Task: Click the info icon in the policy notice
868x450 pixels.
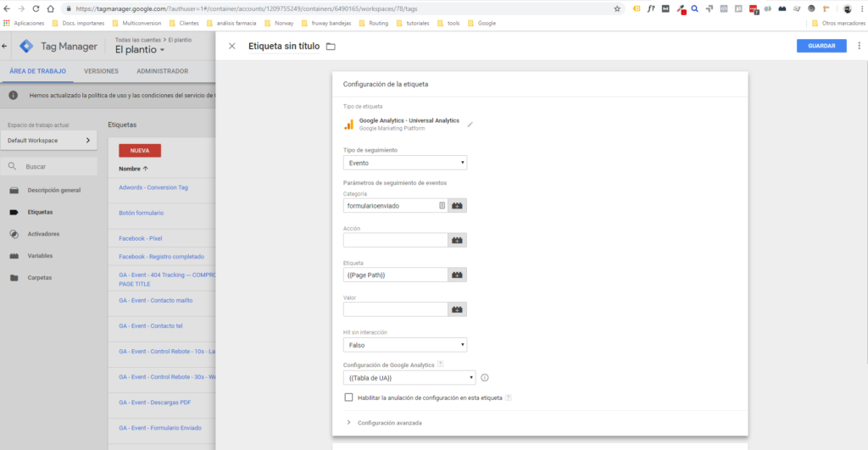Action: pos(14,95)
